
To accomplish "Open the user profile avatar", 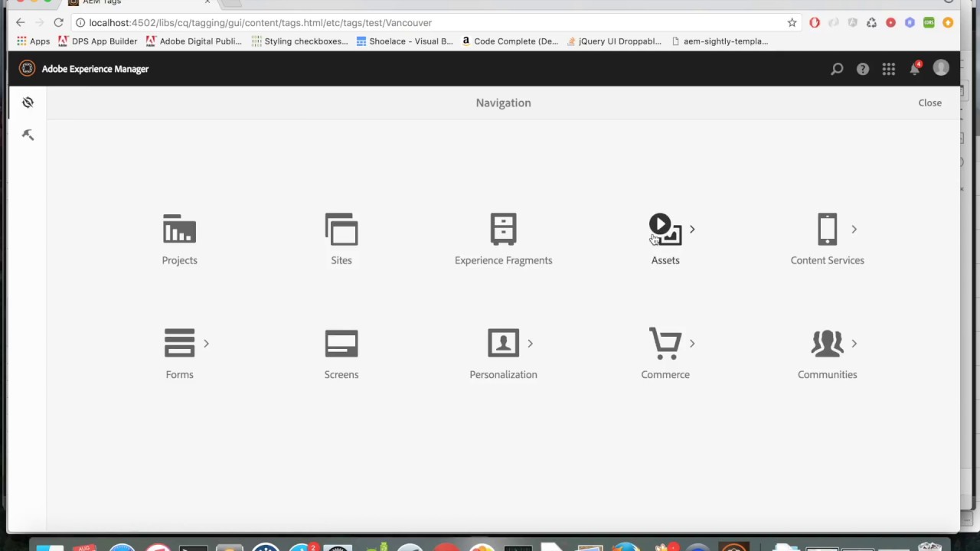I will 941,68.
